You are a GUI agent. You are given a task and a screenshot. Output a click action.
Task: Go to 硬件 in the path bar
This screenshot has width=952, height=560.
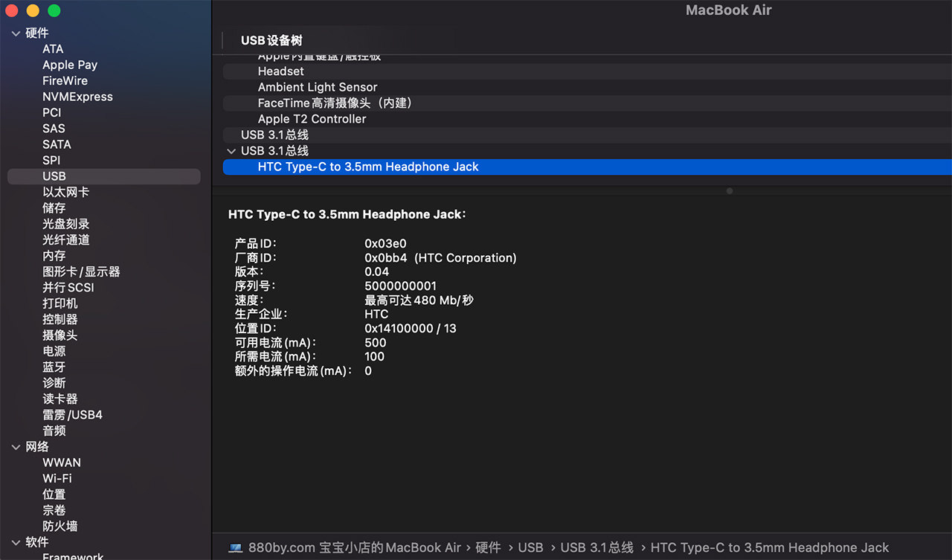(x=488, y=548)
